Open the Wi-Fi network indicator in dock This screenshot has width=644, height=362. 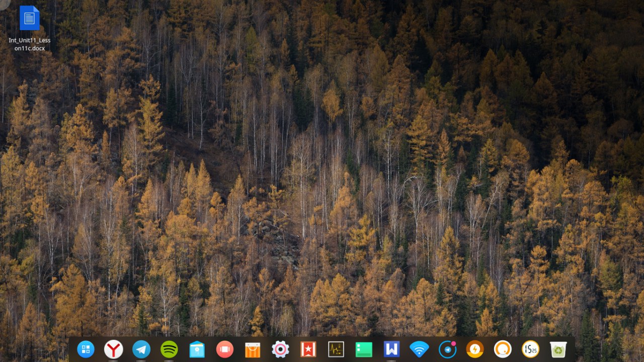click(x=419, y=349)
